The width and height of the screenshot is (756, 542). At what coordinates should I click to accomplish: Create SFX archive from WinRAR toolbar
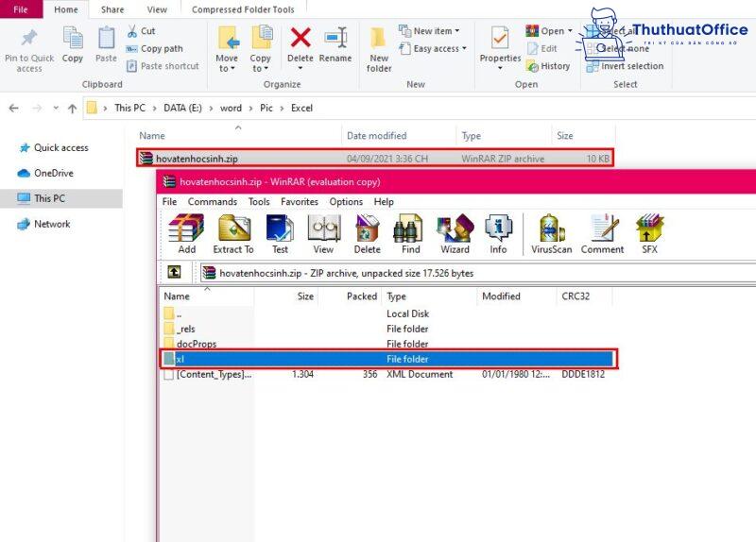click(x=649, y=234)
